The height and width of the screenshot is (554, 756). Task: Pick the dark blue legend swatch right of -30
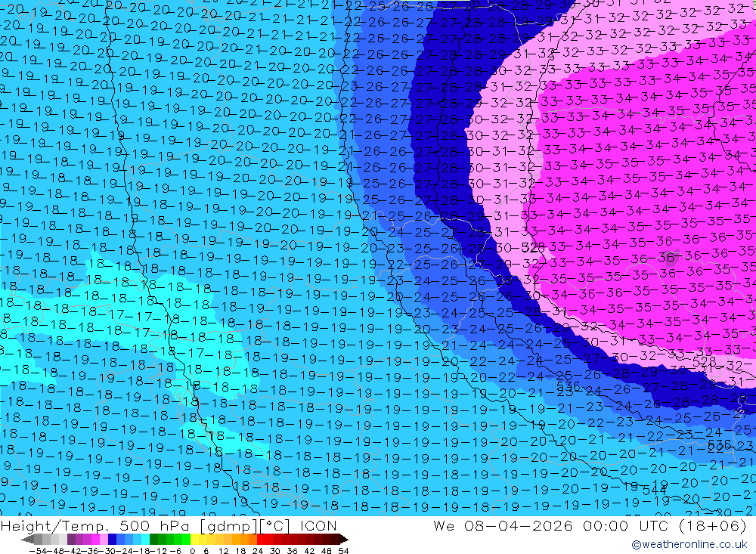tap(112, 540)
